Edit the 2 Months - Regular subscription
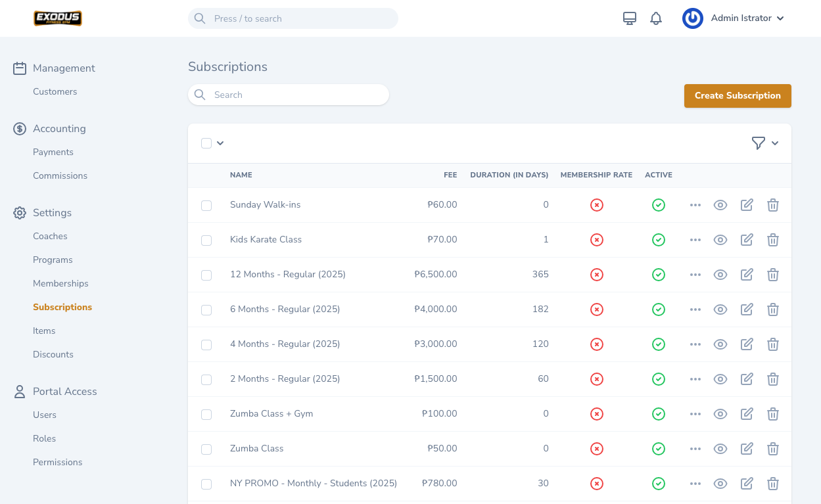The width and height of the screenshot is (821, 504). pyautogui.click(x=747, y=379)
